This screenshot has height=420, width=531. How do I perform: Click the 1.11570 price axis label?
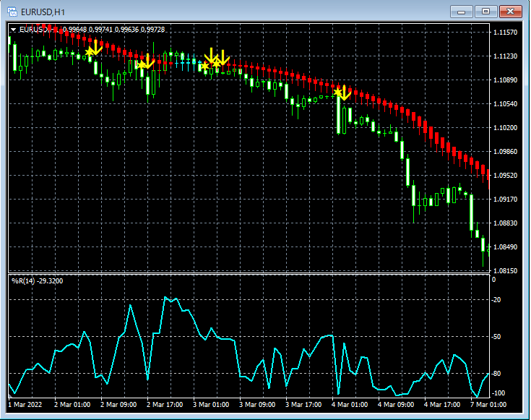coord(506,33)
